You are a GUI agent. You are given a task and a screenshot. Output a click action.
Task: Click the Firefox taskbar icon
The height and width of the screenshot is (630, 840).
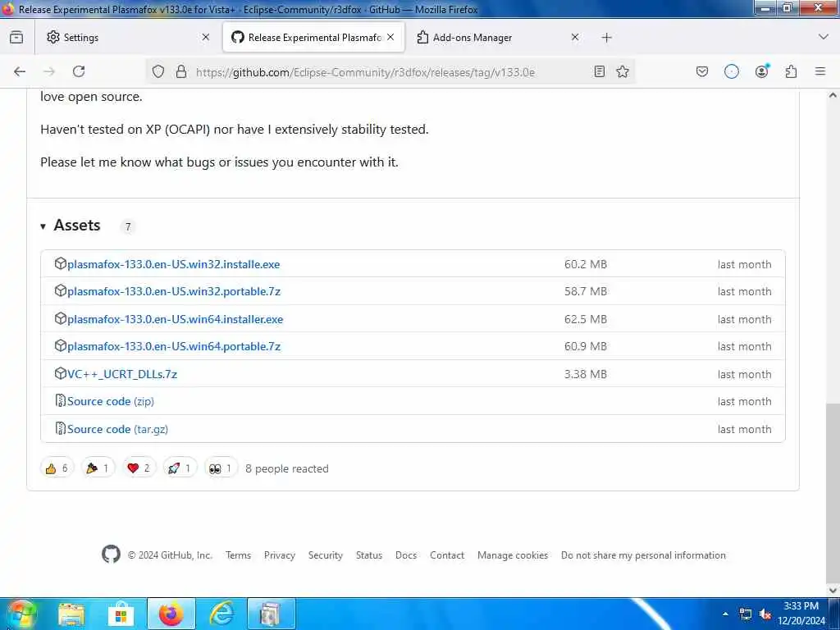(x=171, y=614)
